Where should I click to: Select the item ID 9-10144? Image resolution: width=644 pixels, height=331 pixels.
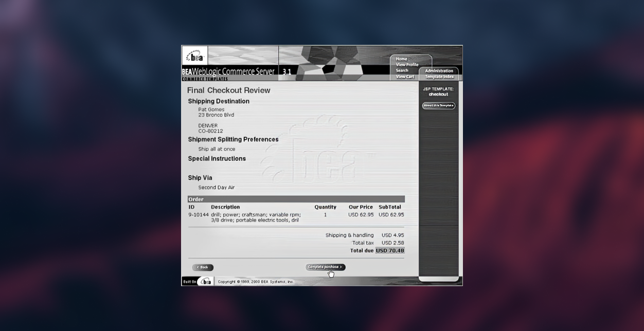[198, 215]
